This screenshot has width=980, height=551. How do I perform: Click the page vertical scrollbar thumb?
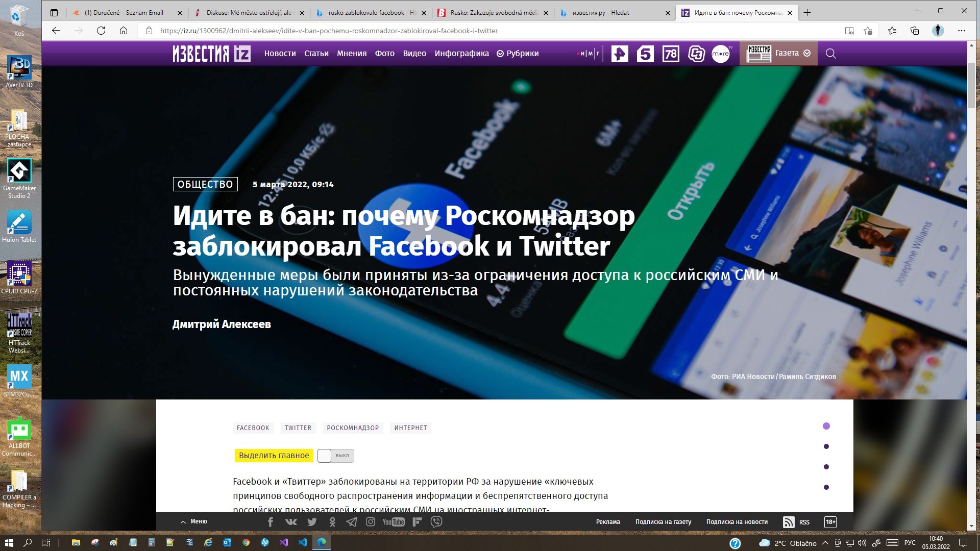[x=971, y=85]
